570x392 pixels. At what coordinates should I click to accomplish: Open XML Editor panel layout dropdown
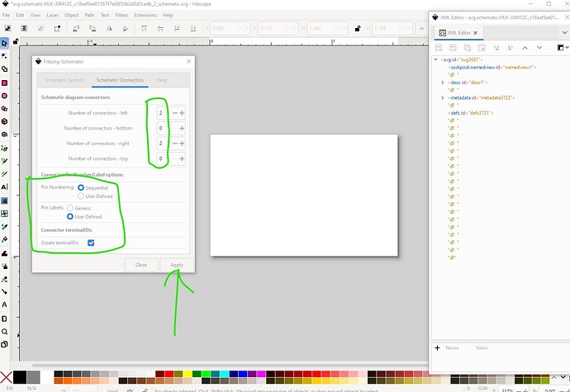(x=563, y=48)
